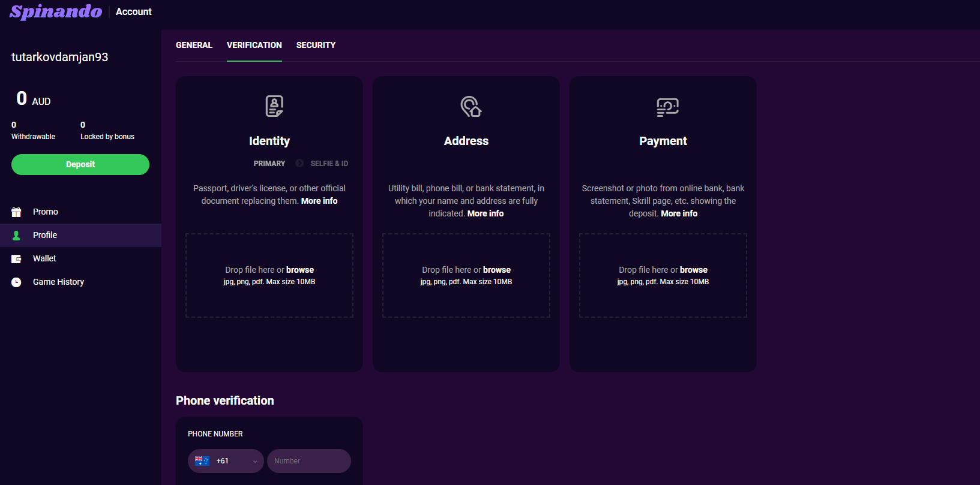Click the Address file drop zone
Screen dimensions: 980x485
coord(466,275)
